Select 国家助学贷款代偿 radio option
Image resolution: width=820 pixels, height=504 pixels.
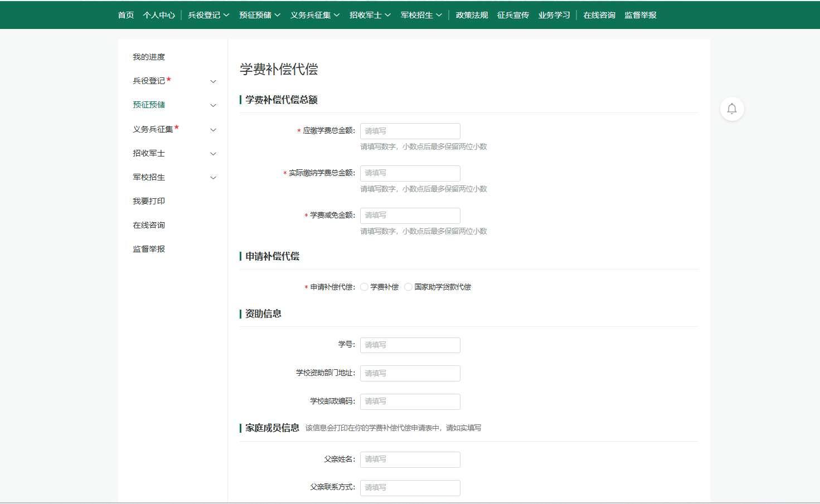coord(409,287)
